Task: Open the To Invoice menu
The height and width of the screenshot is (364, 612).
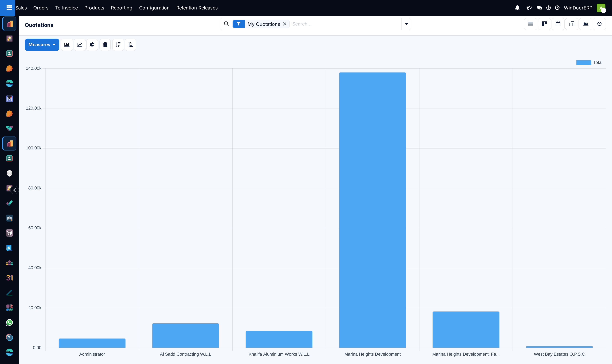Action: [x=66, y=8]
